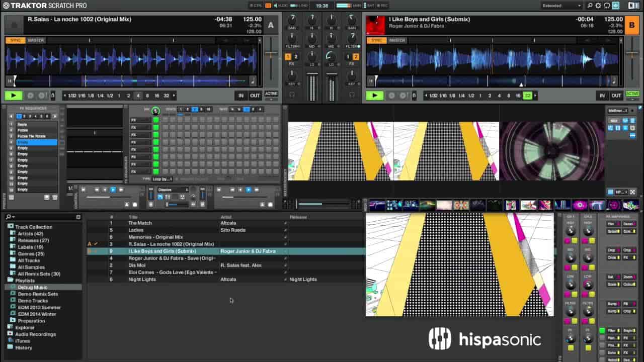Select the Night Lights track row
The height and width of the screenshot is (362, 644).
[142, 279]
